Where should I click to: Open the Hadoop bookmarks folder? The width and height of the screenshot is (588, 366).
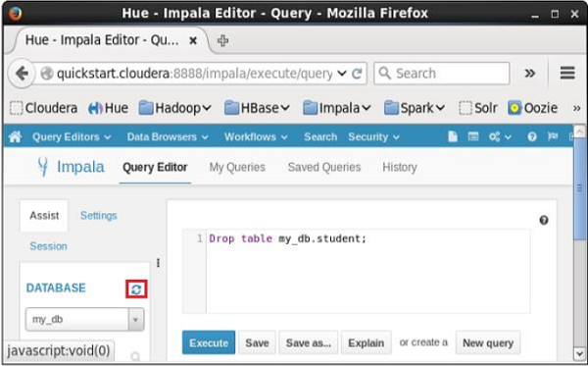(174, 108)
